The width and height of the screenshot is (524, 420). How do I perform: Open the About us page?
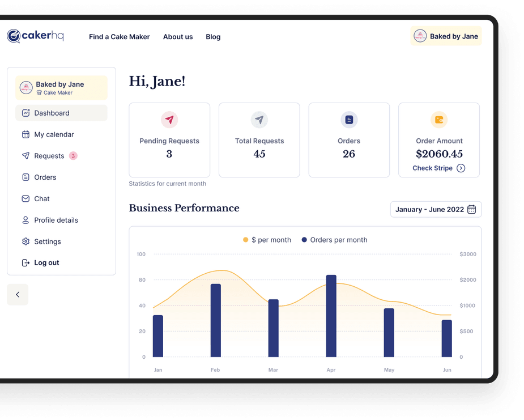[x=178, y=37]
